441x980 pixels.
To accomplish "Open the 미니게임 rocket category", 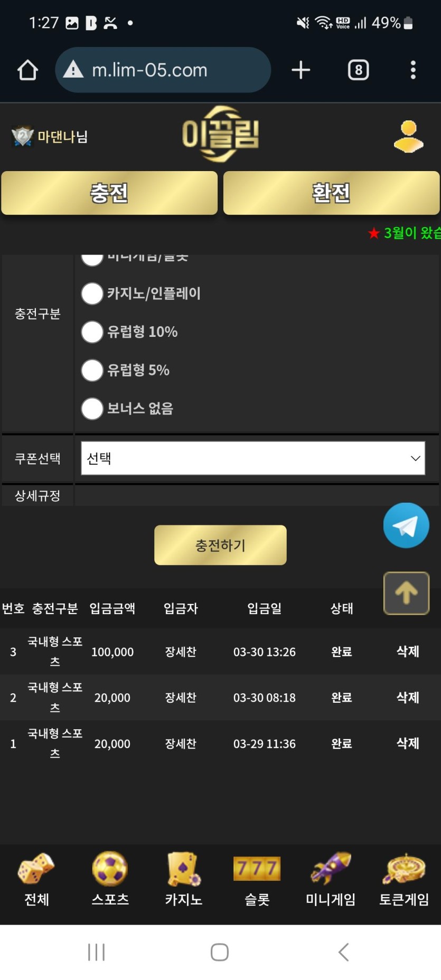I will (x=331, y=879).
